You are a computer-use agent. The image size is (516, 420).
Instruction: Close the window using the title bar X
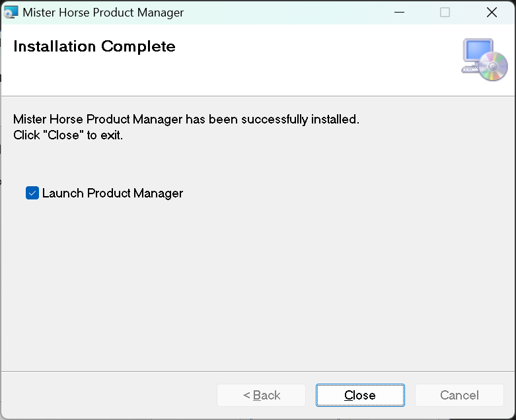[x=492, y=12]
